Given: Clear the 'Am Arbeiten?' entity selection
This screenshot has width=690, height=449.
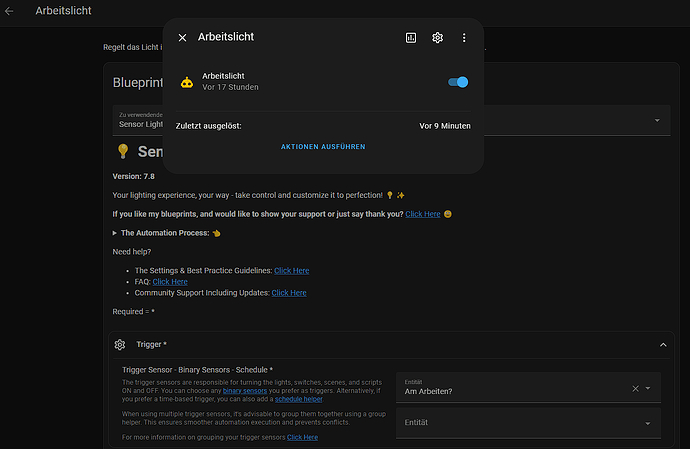Looking at the screenshot, I should [x=635, y=388].
